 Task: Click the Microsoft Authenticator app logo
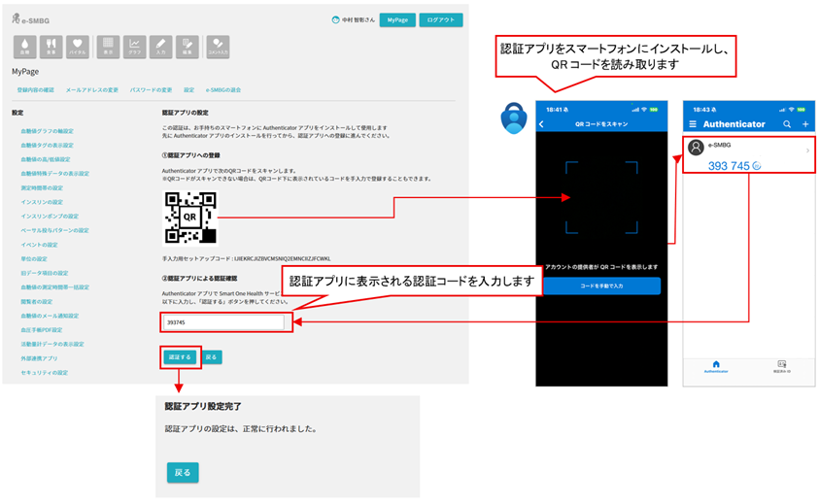coord(514,118)
